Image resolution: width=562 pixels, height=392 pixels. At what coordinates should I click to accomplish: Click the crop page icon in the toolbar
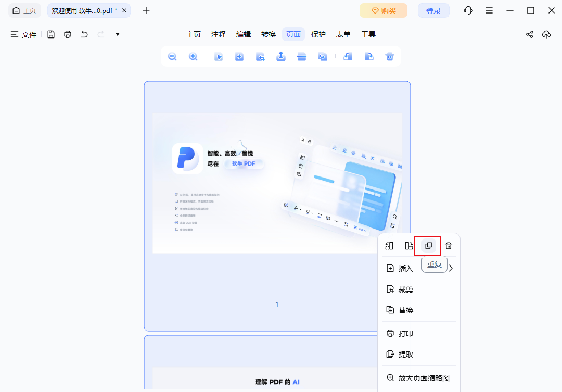click(260, 57)
